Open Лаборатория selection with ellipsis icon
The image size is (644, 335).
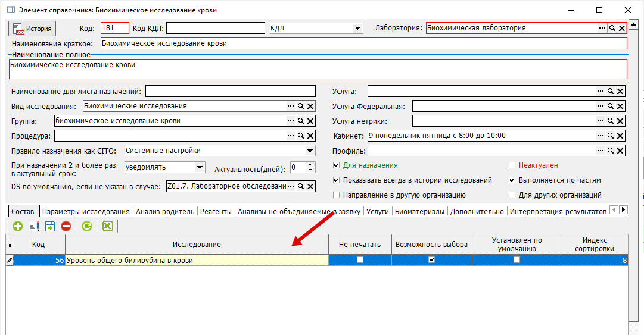[602, 28]
